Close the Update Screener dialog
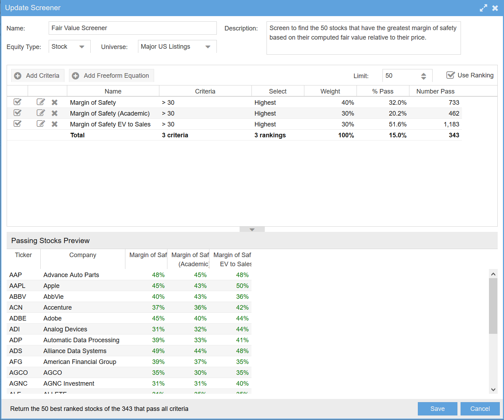The image size is (504, 420). click(495, 8)
